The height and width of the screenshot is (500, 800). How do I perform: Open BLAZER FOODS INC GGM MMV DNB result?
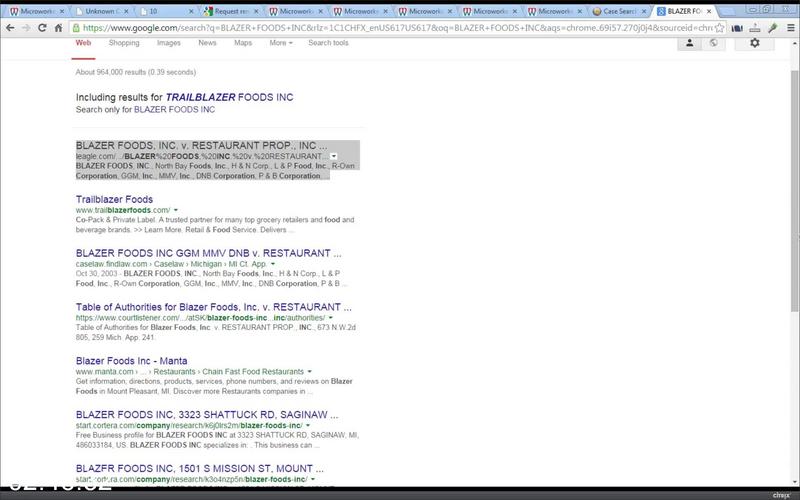tap(209, 254)
